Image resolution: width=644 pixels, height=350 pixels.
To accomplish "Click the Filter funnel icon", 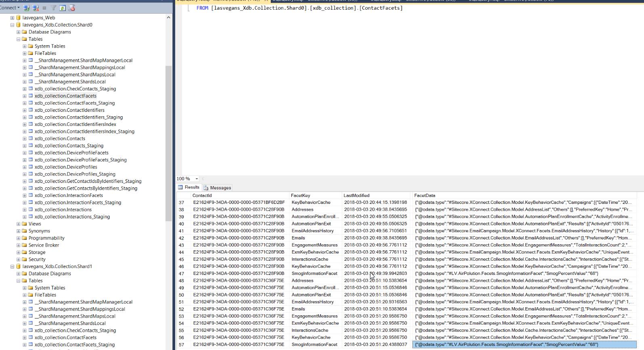I will (x=53, y=8).
